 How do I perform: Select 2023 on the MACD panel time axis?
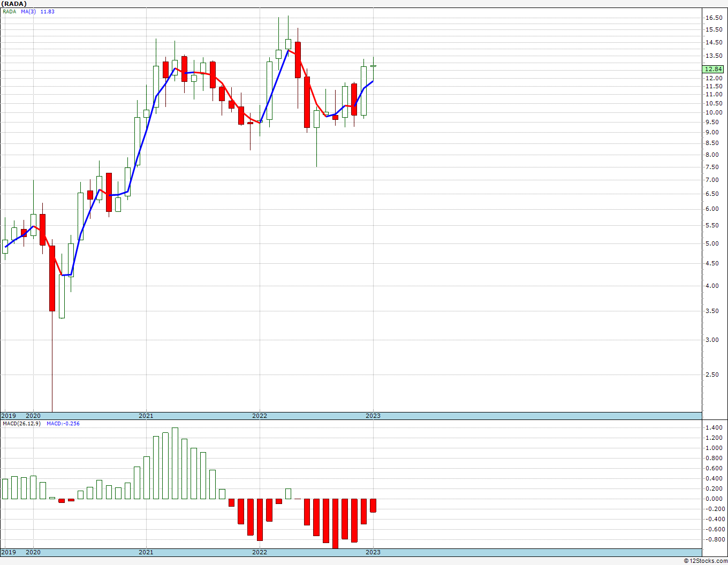tap(373, 552)
